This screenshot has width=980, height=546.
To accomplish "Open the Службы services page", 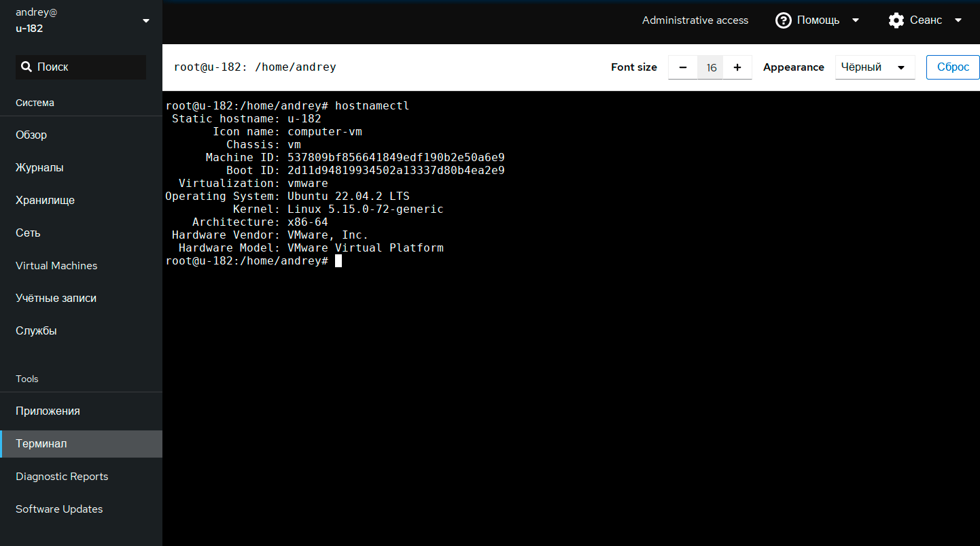I will [81, 330].
